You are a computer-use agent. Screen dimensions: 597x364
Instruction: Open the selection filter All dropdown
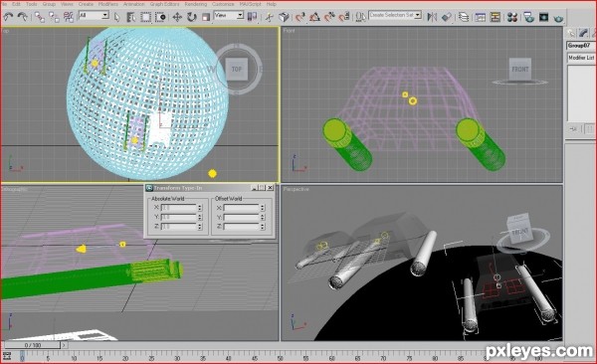coord(94,15)
